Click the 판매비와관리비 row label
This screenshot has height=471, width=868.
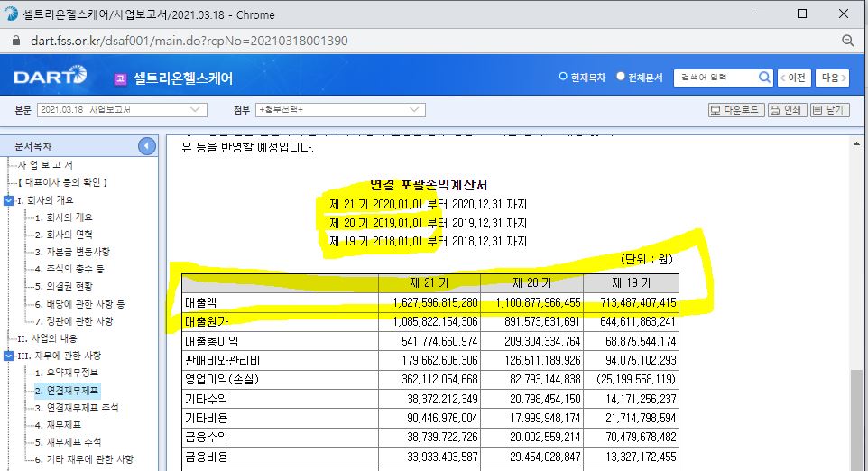222,361
